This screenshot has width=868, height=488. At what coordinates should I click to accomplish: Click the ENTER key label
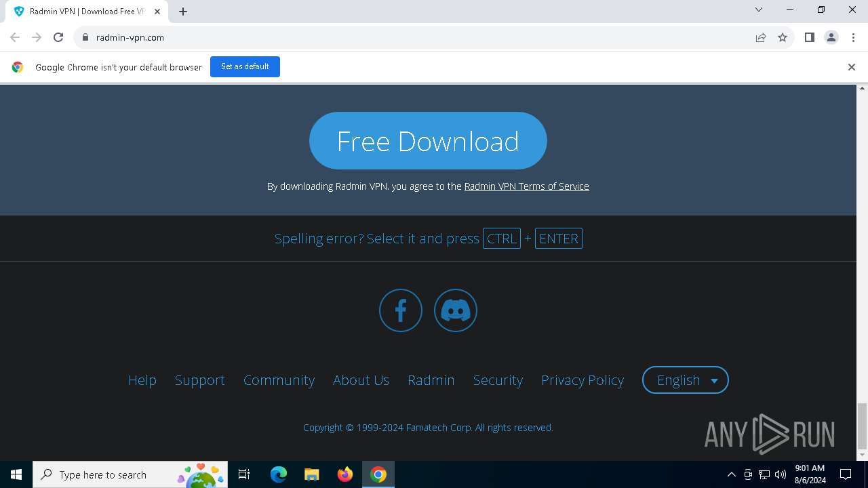[x=559, y=239]
